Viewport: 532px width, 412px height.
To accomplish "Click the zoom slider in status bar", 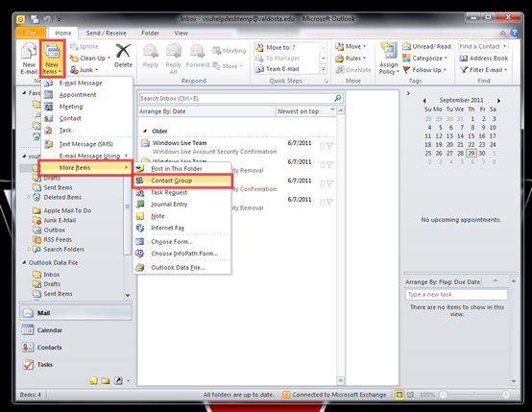I will point(474,395).
